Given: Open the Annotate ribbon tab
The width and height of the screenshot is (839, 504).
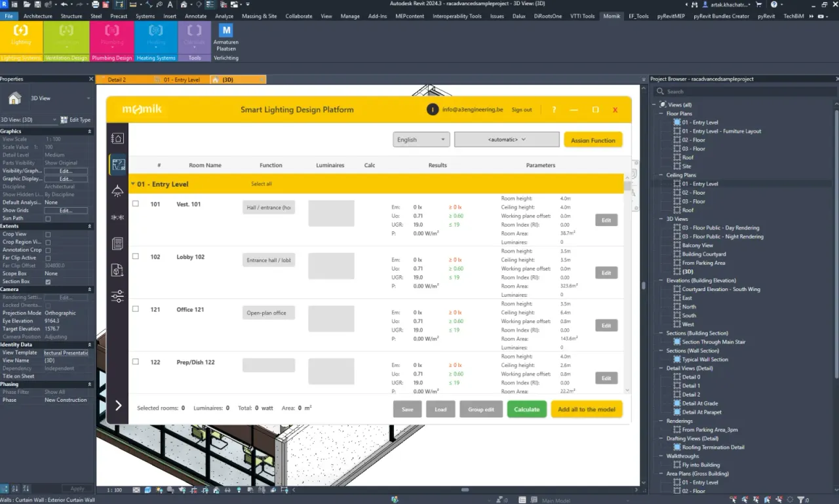Looking at the screenshot, I should tap(195, 16).
